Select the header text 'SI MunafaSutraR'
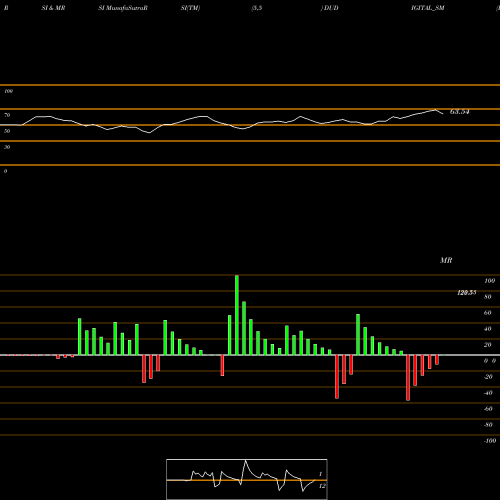The height and width of the screenshot is (500, 500). [123, 8]
